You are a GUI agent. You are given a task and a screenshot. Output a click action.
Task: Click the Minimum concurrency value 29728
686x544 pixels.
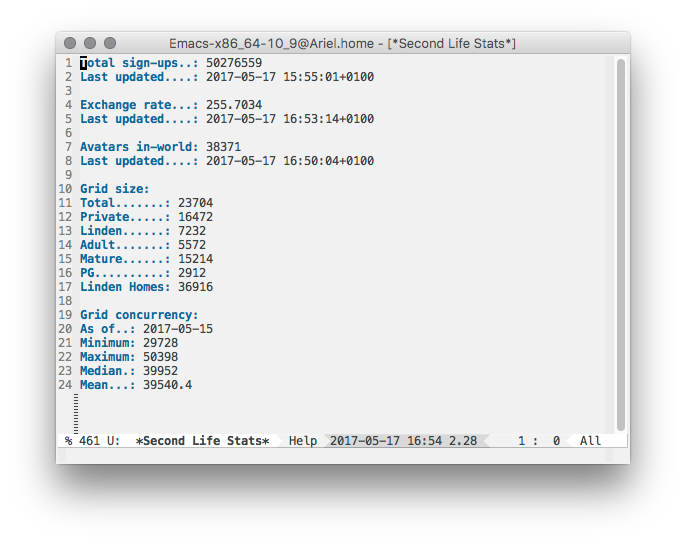[x=161, y=343]
